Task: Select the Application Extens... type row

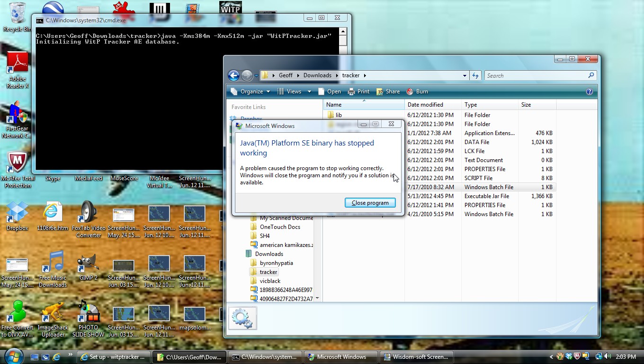Action: click(489, 133)
